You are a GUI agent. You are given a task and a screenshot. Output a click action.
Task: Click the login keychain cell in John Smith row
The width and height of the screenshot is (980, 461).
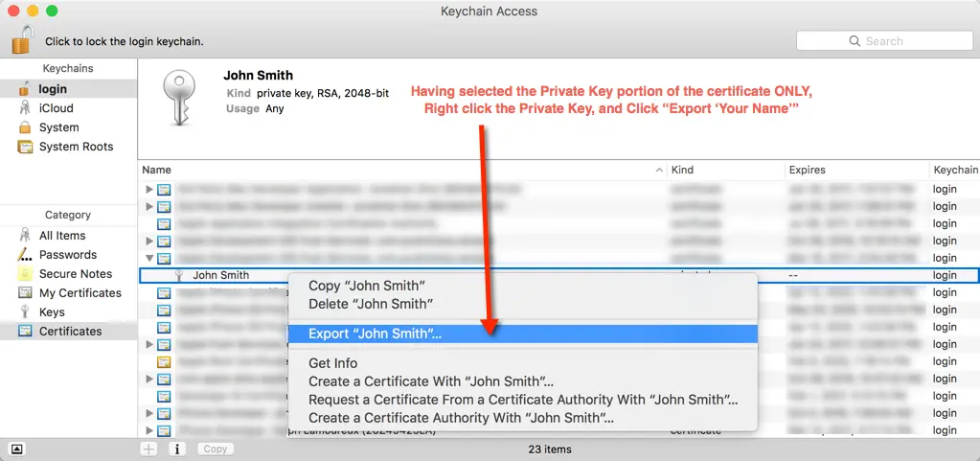point(945,275)
